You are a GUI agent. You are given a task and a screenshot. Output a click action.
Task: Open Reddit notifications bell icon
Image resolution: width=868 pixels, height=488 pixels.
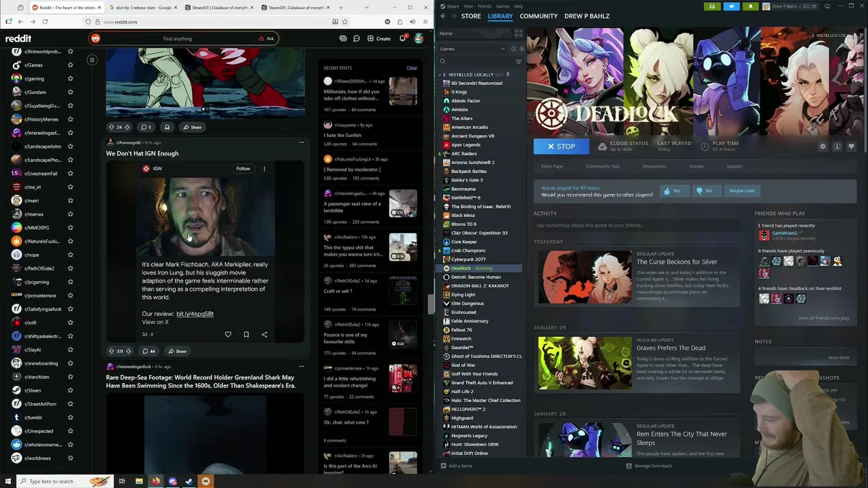pos(402,39)
